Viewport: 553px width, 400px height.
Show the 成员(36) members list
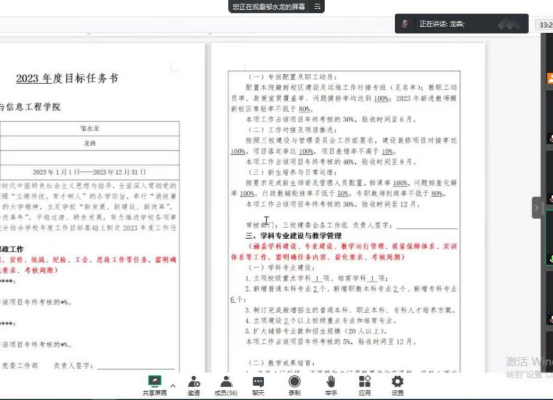pyautogui.click(x=226, y=386)
